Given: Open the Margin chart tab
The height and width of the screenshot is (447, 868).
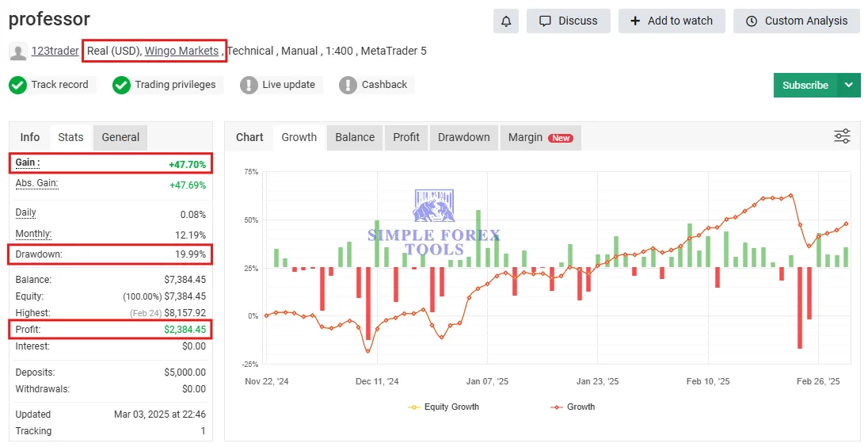Looking at the screenshot, I should 539,137.
